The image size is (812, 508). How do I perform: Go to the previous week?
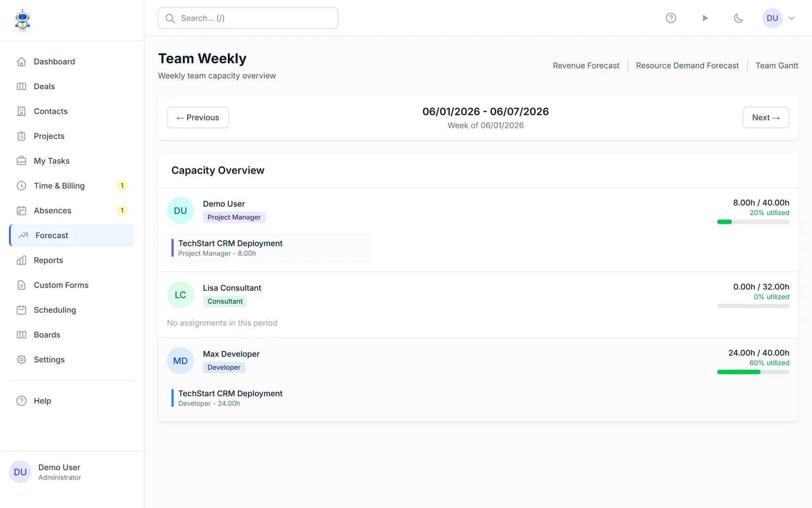point(198,117)
